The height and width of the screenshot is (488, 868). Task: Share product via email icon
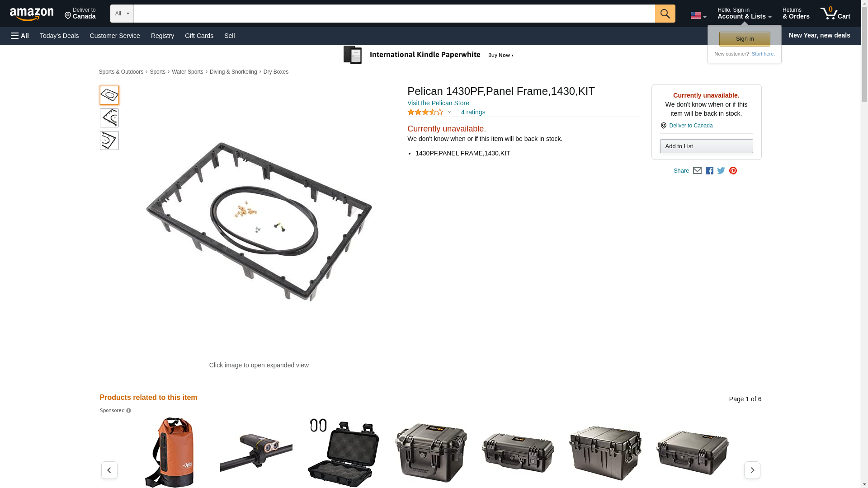point(697,171)
